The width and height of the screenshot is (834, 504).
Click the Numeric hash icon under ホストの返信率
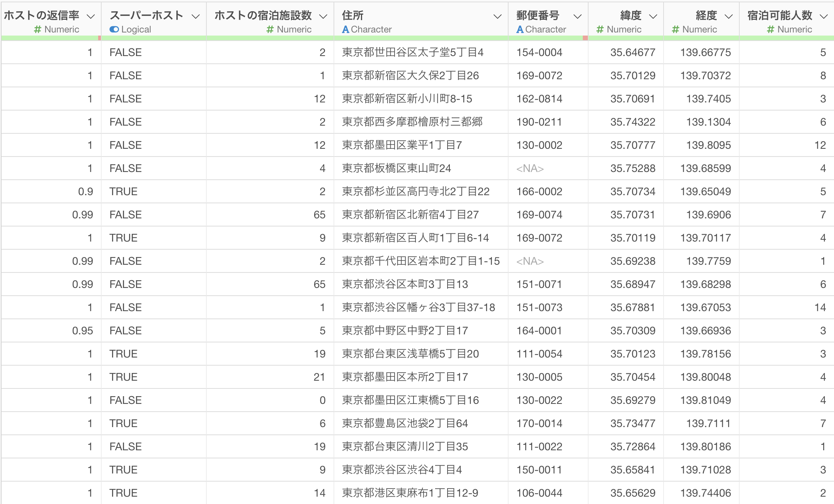37,29
